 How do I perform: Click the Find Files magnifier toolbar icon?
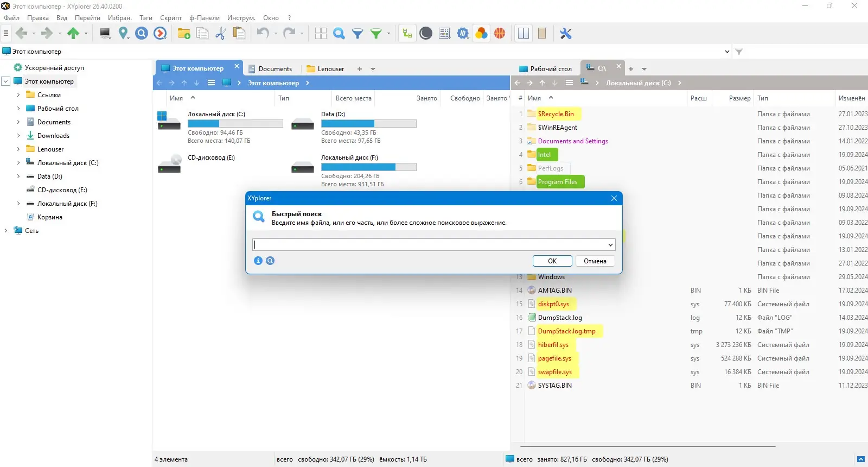point(339,34)
